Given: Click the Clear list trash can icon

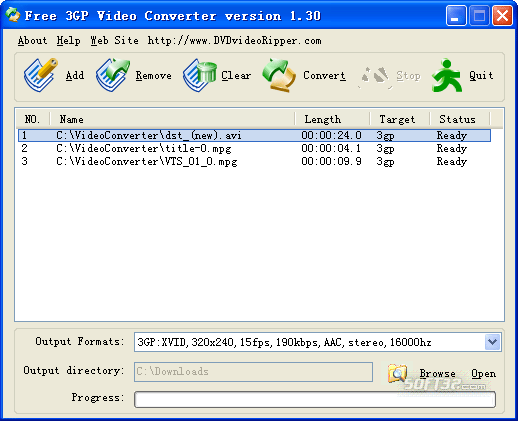Looking at the screenshot, I should pyautogui.click(x=199, y=75).
